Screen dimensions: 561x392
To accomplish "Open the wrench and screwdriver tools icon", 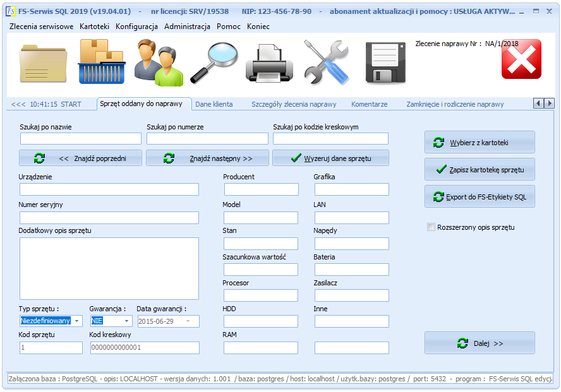I will click(327, 62).
